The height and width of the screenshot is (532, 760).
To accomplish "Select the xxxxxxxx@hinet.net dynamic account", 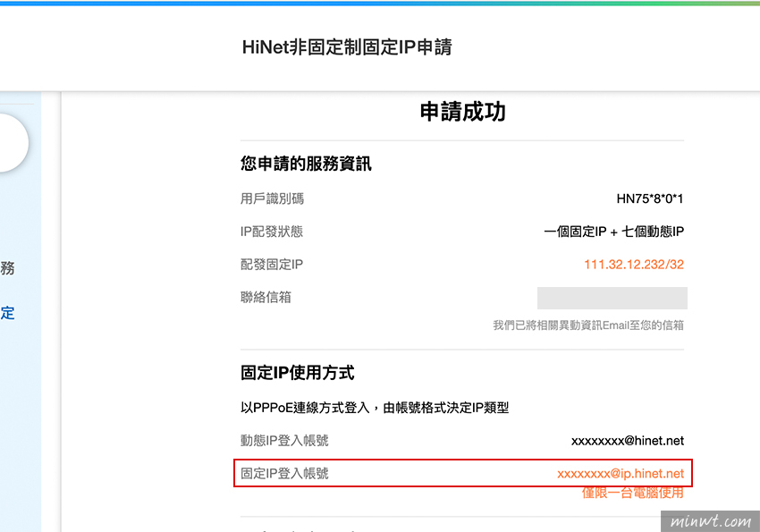I will 627,441.
